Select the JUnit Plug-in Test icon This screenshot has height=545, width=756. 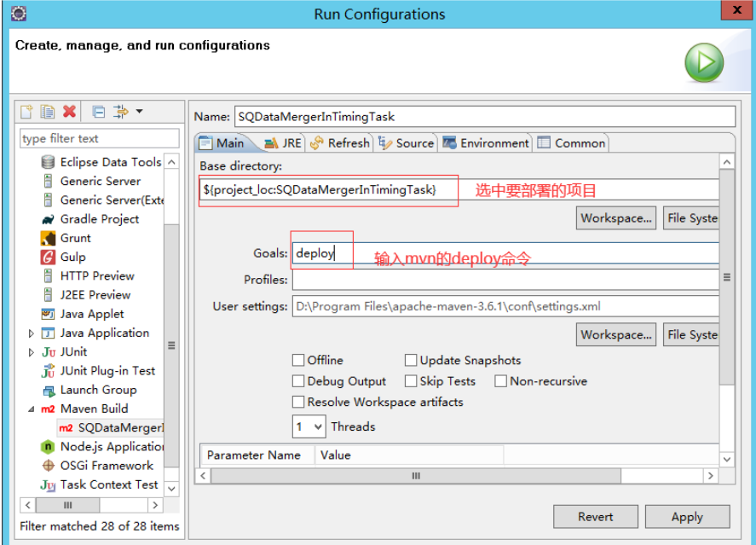[x=48, y=371]
